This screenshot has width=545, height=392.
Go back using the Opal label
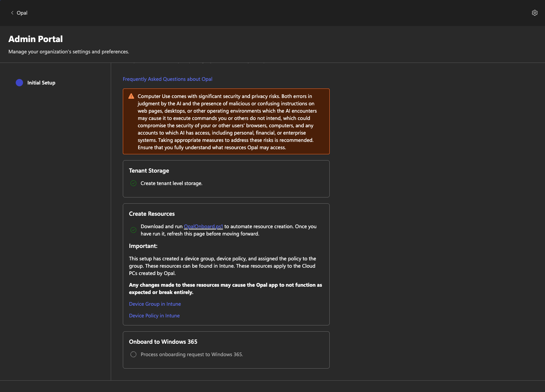pos(22,13)
